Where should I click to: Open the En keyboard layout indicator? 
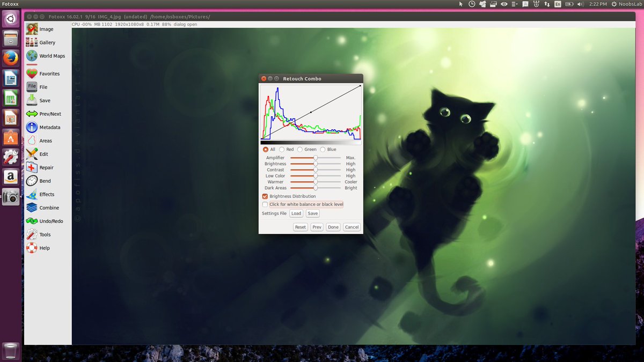558,4
